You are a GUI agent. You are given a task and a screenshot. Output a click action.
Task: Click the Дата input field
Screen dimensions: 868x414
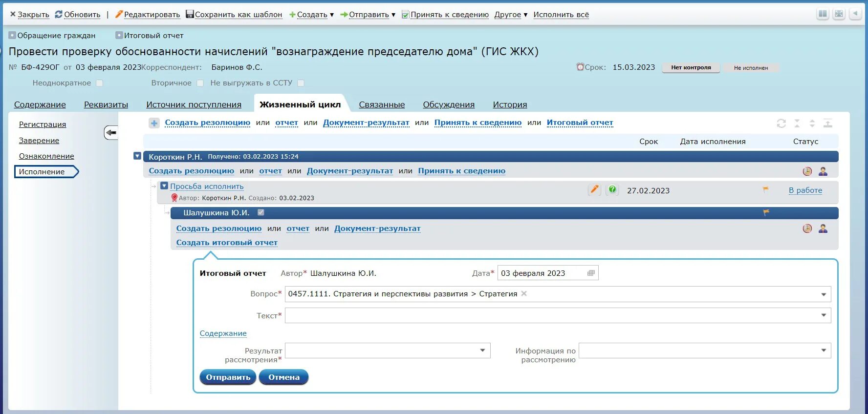[548, 273]
